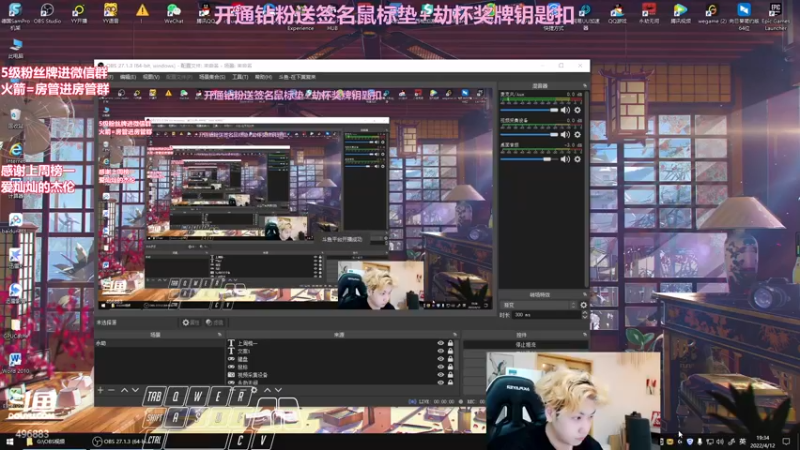Click the 停止推流 stop streaming button

(526, 345)
